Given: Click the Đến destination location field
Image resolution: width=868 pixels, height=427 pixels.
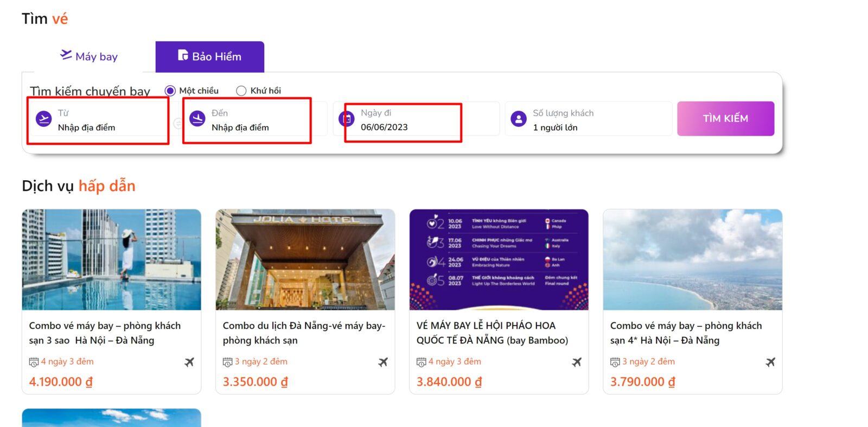Looking at the screenshot, I should 255,119.
